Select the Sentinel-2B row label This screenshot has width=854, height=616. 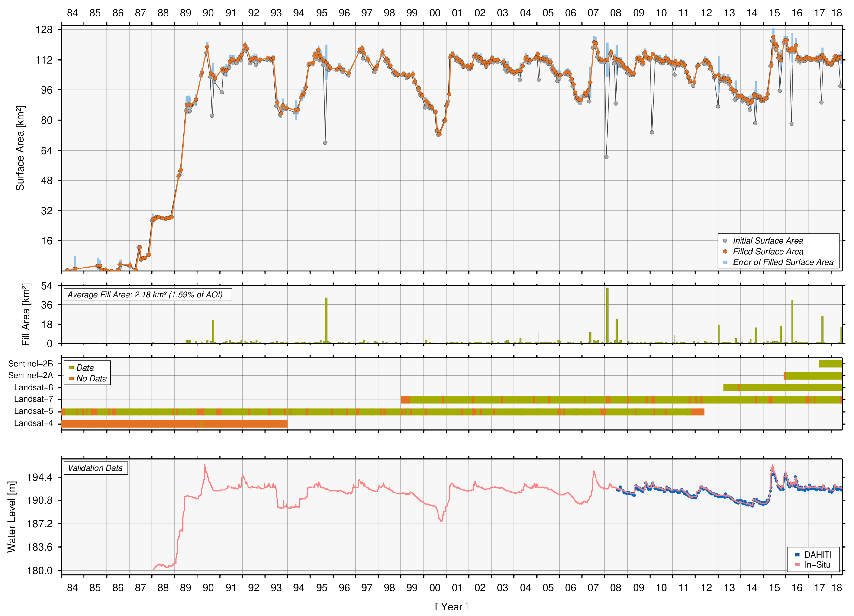[30, 363]
